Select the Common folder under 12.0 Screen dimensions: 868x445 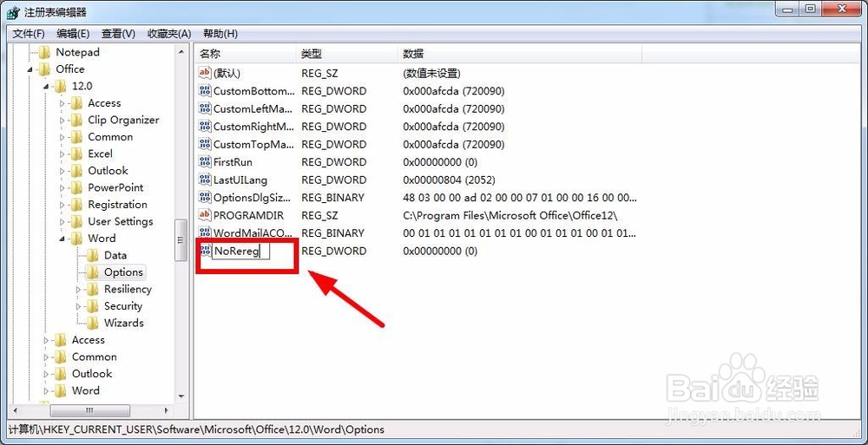coord(110,137)
